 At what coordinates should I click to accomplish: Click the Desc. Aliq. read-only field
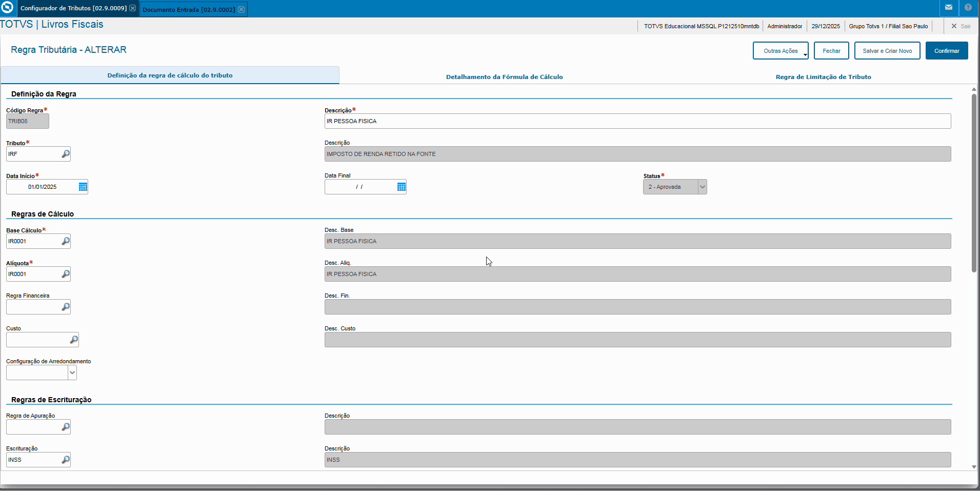click(x=638, y=274)
